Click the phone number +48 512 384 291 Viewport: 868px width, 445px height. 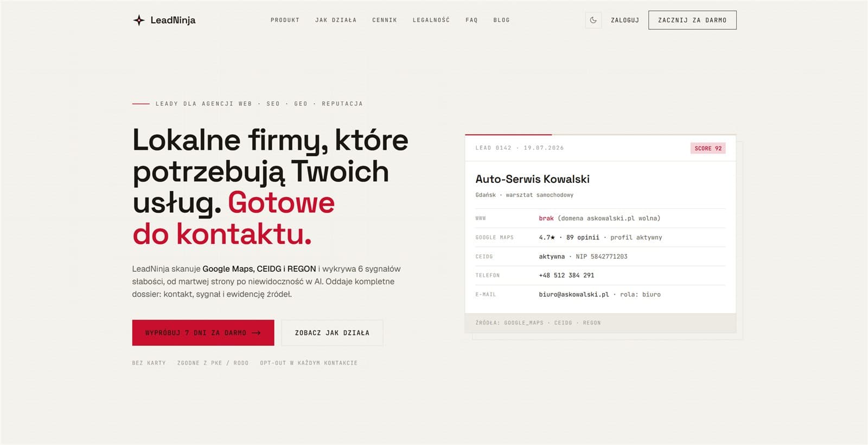566,275
